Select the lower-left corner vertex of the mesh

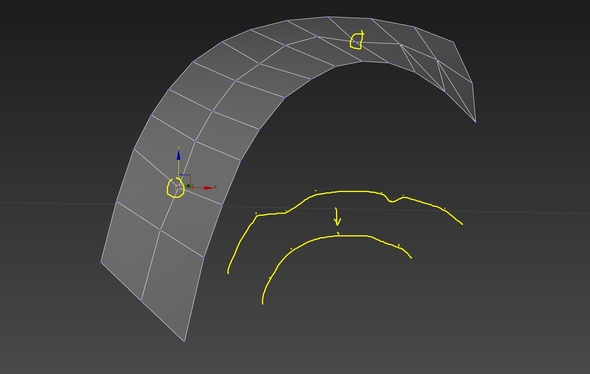pos(101,261)
